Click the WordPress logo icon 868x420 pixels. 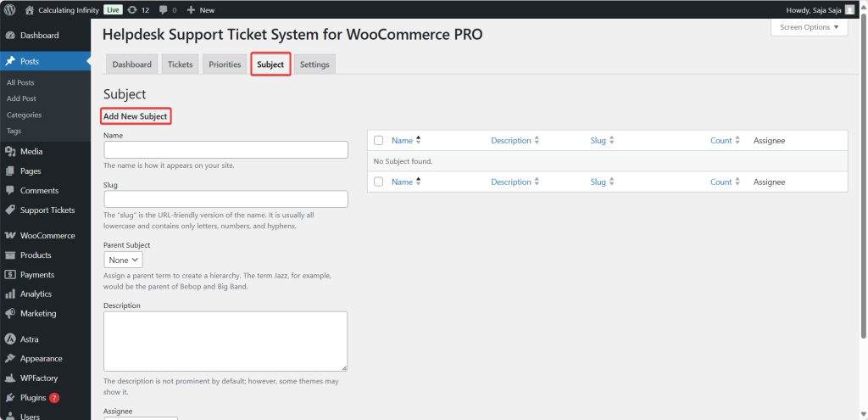click(10, 10)
